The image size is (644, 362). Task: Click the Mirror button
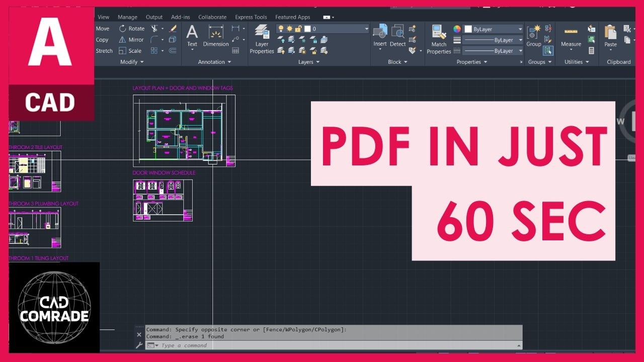pos(131,40)
